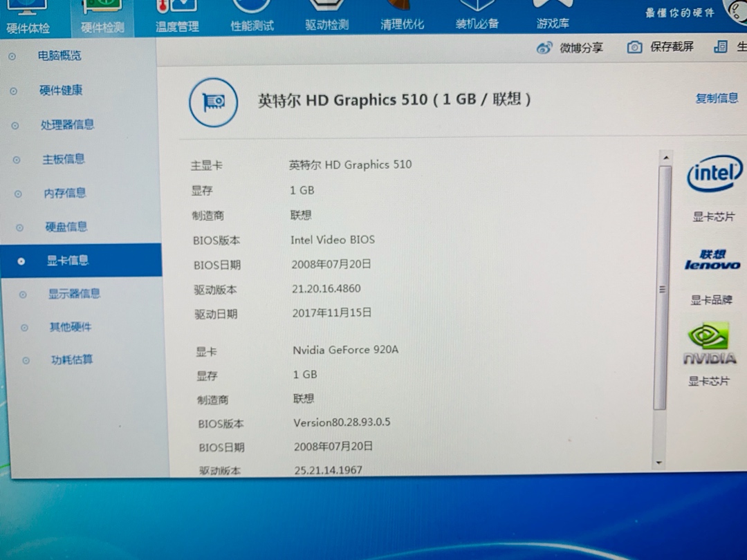Open 性能测试 tab

tap(252, 17)
